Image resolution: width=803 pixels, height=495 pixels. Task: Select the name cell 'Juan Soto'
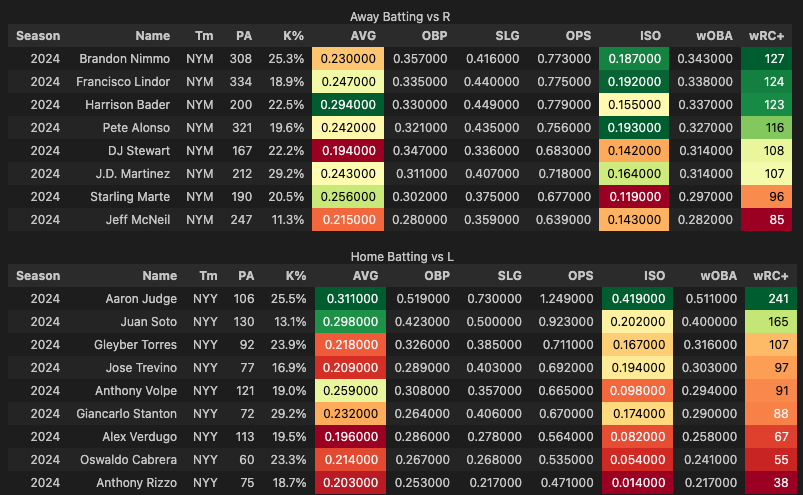click(149, 322)
